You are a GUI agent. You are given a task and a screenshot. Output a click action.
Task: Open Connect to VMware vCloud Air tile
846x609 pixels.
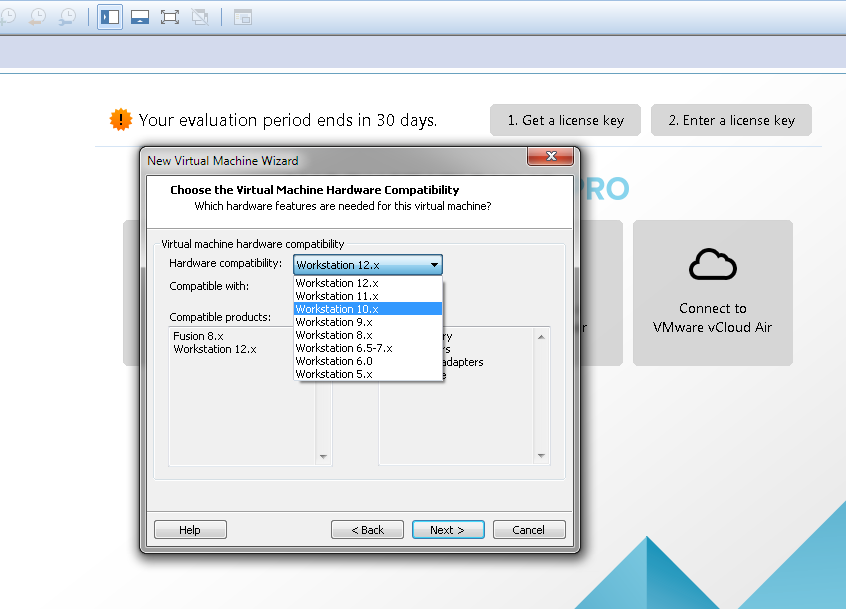(713, 293)
